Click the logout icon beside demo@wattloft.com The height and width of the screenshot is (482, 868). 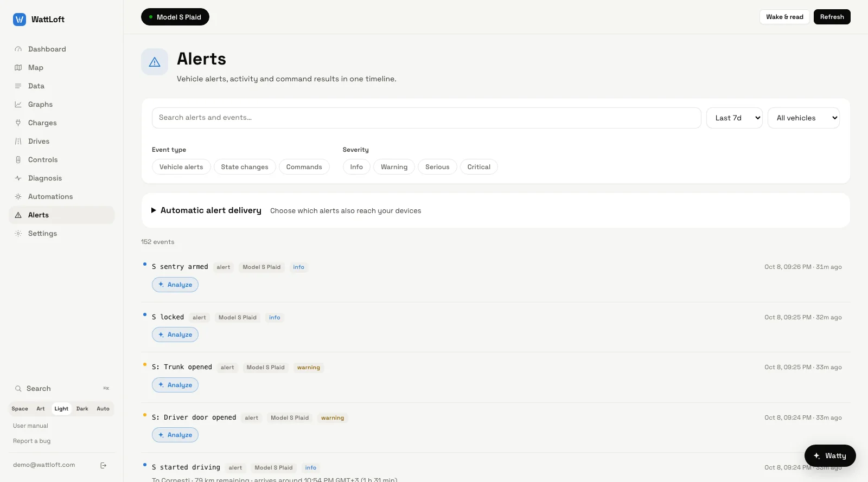pyautogui.click(x=104, y=465)
